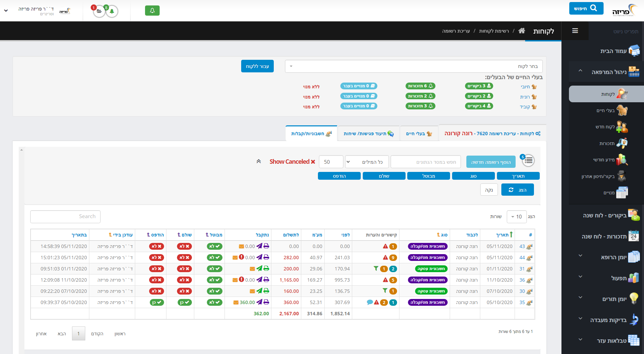Click the green notification bell button
The height and width of the screenshot is (354, 644).
(x=152, y=11)
